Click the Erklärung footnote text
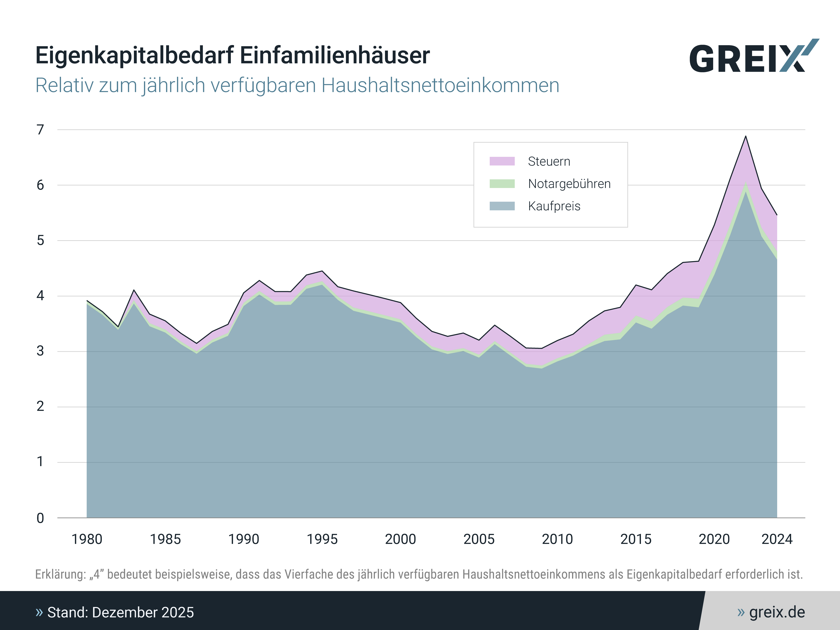Screen dimensions: 840x630 tap(419, 574)
